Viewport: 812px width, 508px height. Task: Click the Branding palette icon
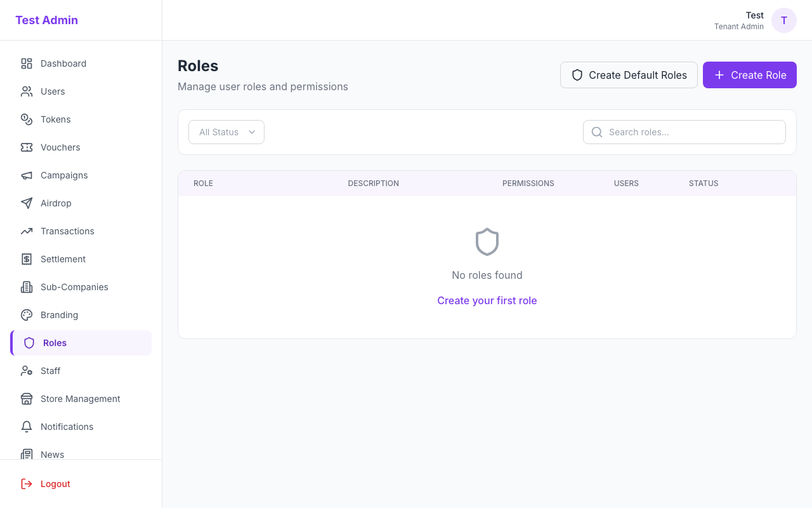27,315
